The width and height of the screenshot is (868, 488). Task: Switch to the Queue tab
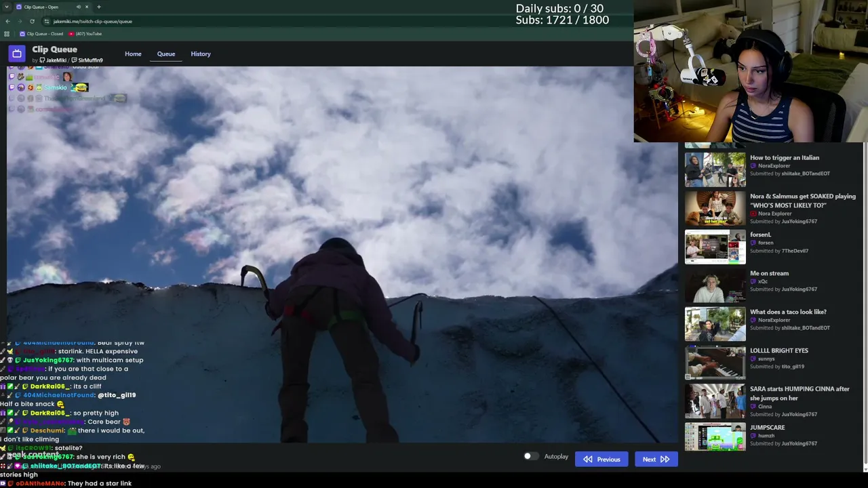point(166,54)
